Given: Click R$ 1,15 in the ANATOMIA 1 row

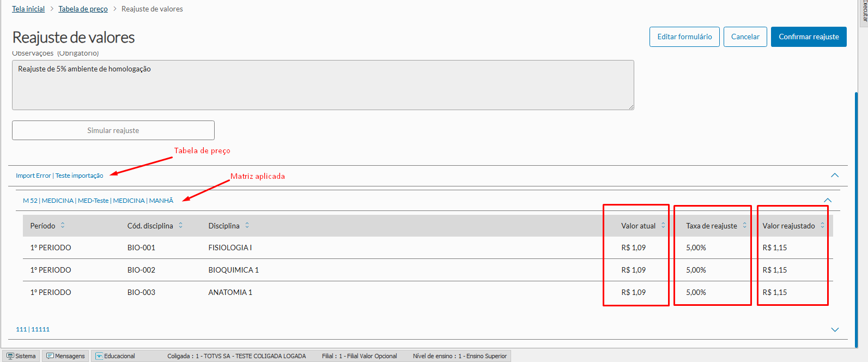Looking at the screenshot, I should (x=774, y=292).
